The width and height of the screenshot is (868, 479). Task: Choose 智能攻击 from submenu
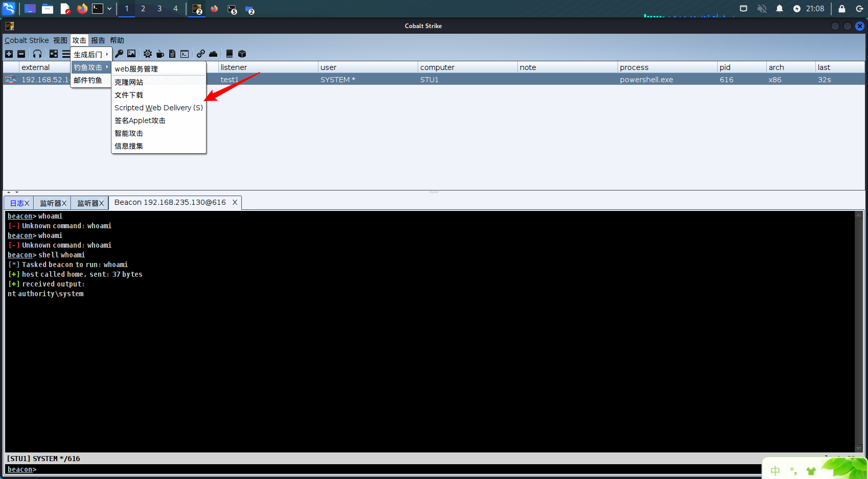[158, 133]
